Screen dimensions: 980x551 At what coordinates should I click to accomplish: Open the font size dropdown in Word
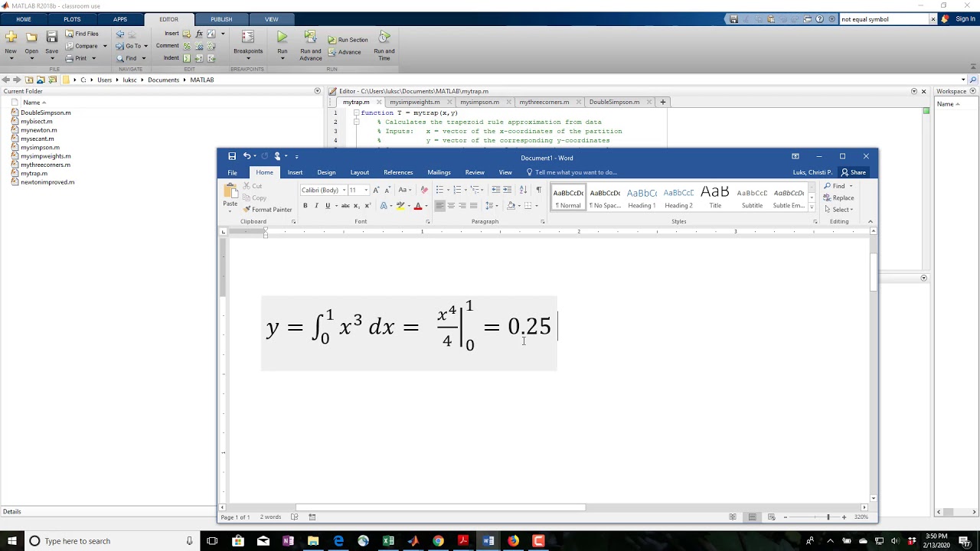coord(366,190)
